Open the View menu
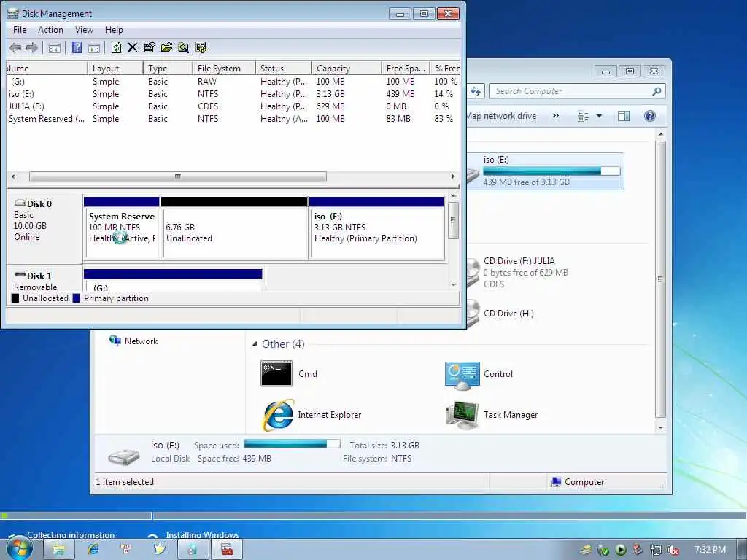 click(84, 30)
